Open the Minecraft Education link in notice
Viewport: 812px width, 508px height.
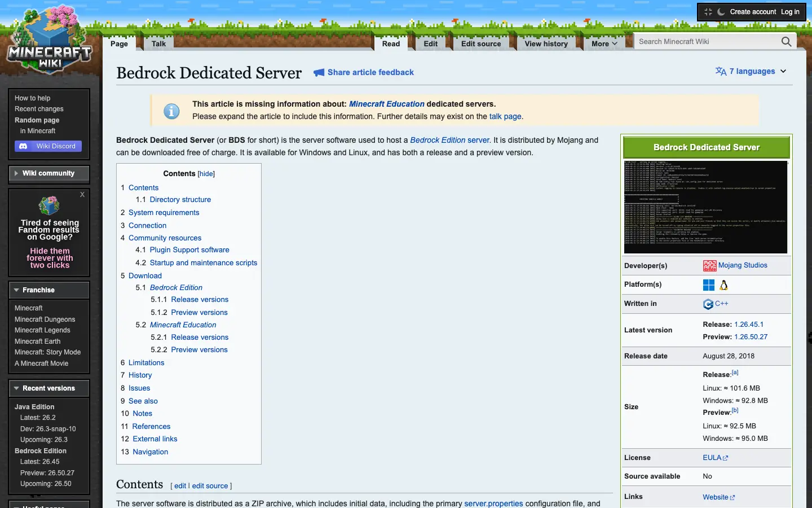(x=387, y=104)
